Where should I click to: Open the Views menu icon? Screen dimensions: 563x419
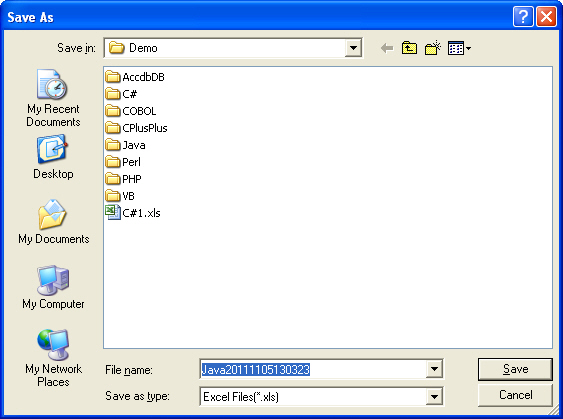coord(459,48)
